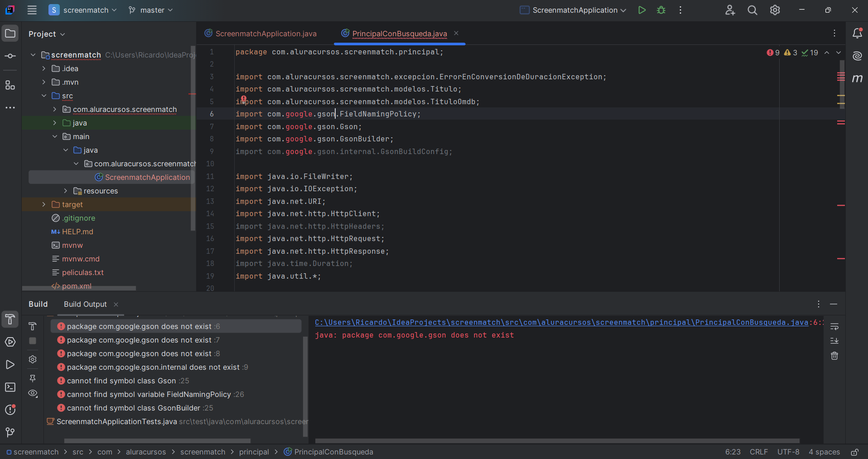Clear build output with trash icon
Image resolution: width=868 pixels, height=459 pixels.
(x=834, y=356)
